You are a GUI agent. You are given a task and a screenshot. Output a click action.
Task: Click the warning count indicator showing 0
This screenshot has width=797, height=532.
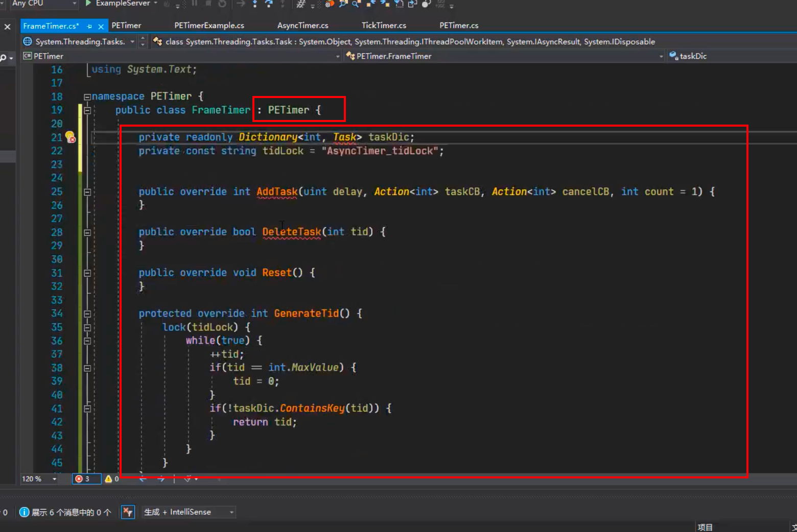112,479
